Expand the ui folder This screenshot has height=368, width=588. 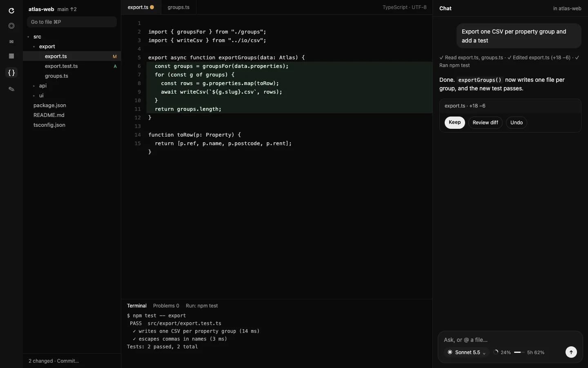click(34, 96)
